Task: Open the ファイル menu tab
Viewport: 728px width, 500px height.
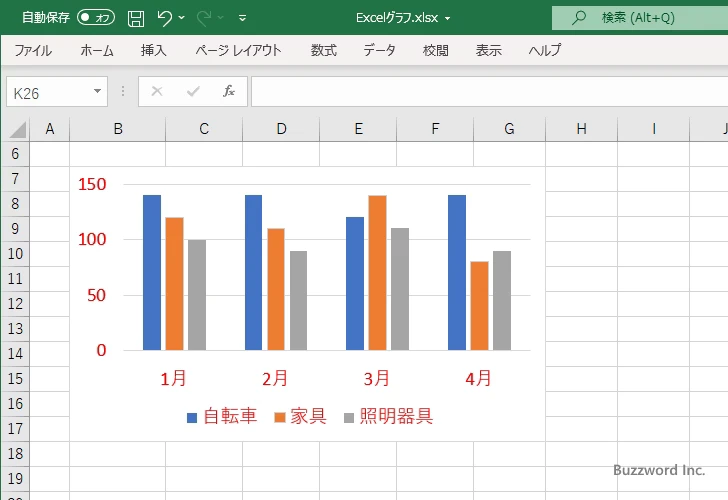Action: (33, 50)
